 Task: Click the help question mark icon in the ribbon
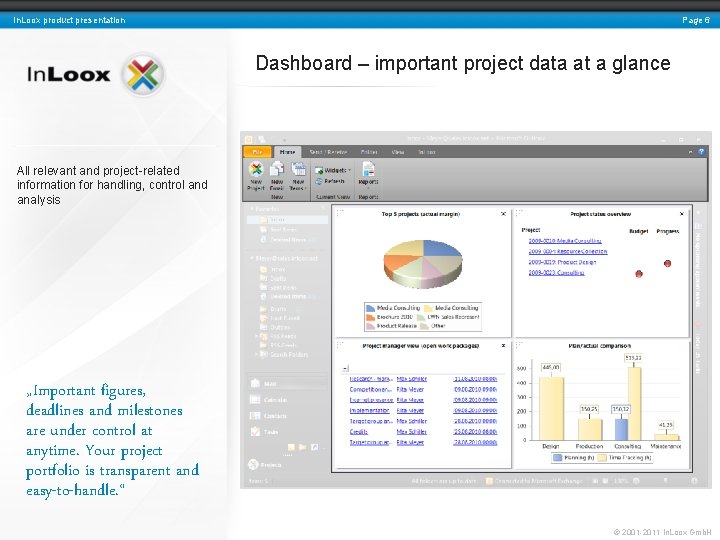(701, 152)
